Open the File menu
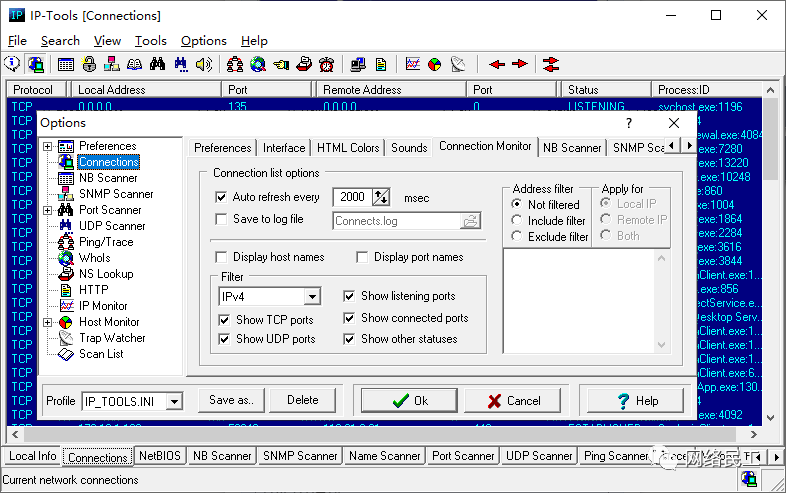The image size is (786, 493). pyautogui.click(x=17, y=41)
